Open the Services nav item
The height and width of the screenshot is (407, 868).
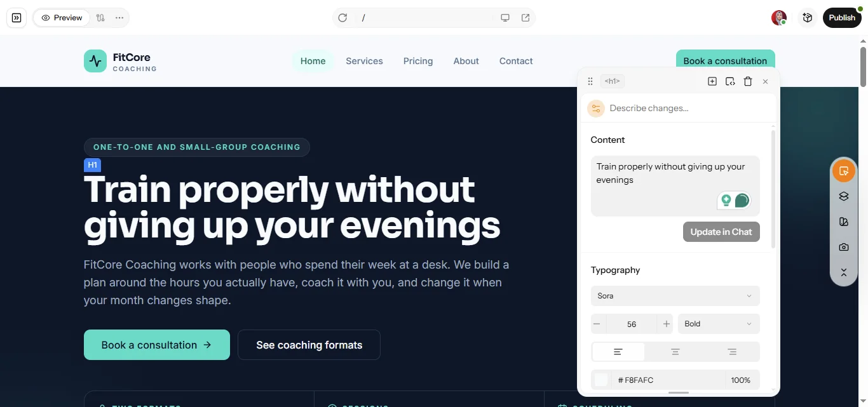coord(364,61)
